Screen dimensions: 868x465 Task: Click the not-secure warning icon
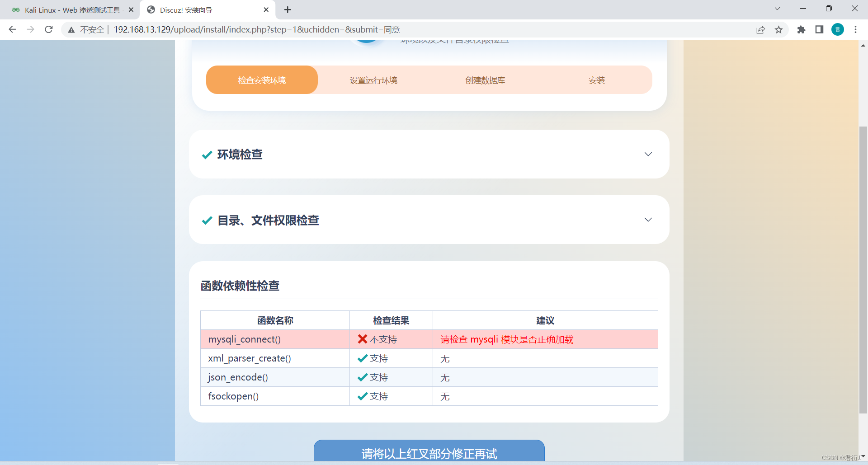pos(71,30)
